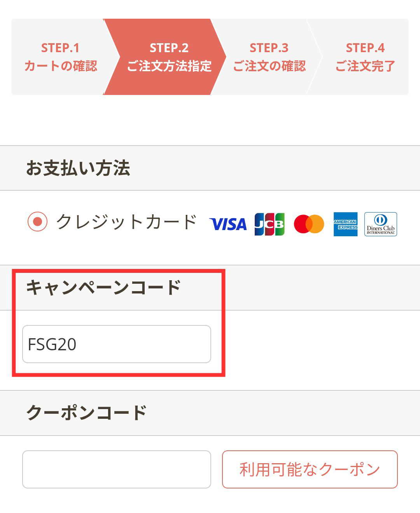Go to STEP.1 カートの確認
This screenshot has width=420, height=513.
pyautogui.click(x=60, y=57)
